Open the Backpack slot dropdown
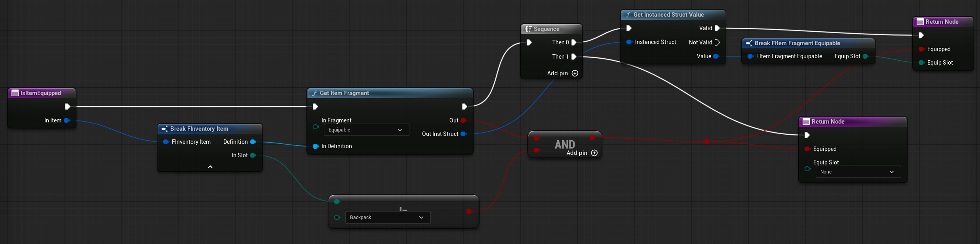 pyautogui.click(x=387, y=217)
